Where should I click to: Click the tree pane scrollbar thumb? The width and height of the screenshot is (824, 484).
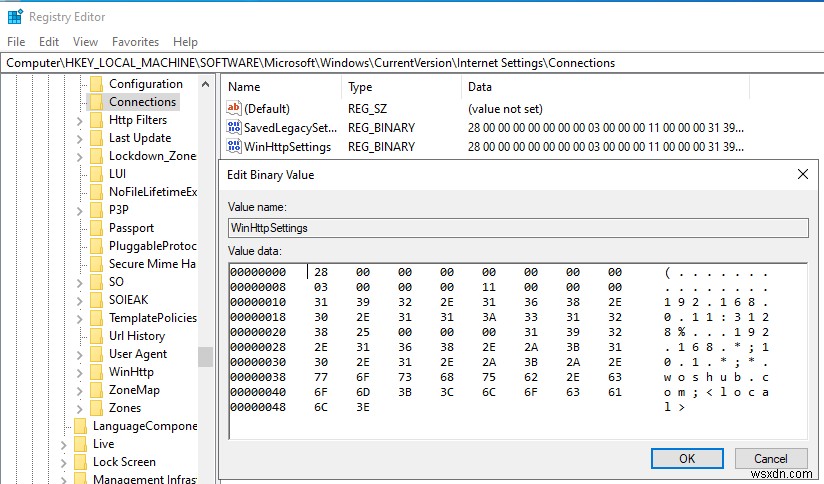(205, 357)
